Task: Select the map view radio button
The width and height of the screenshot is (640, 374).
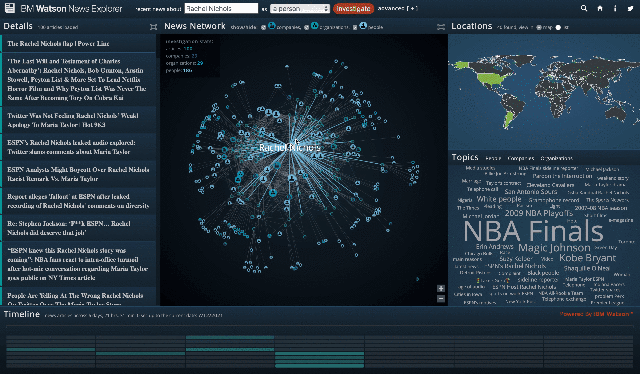Action: pyautogui.click(x=539, y=27)
